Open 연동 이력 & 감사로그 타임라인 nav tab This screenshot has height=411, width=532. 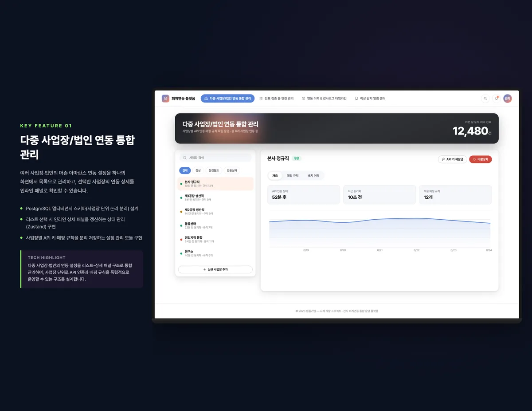[324, 99]
